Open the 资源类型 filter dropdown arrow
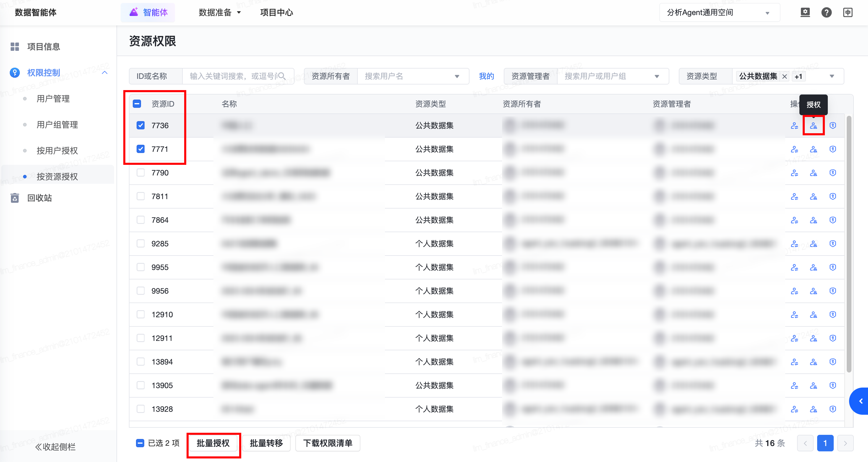Image resolution: width=868 pixels, height=462 pixels. pos(832,76)
